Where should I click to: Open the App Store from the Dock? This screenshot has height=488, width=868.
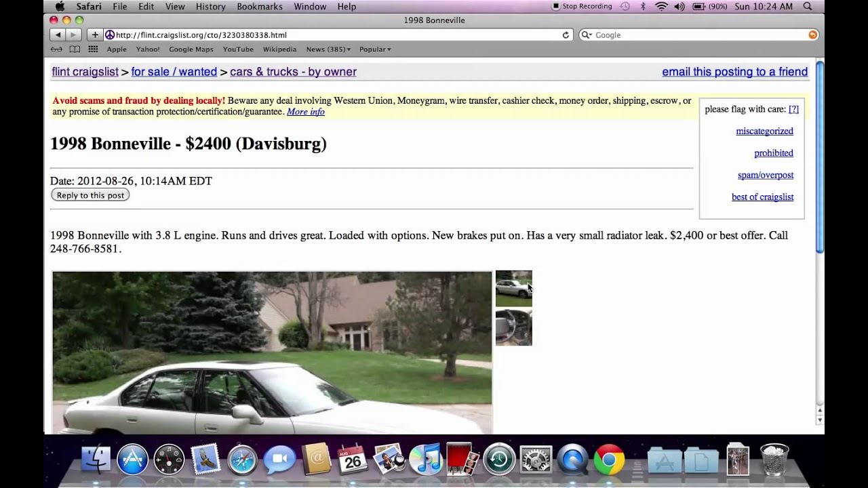pyautogui.click(x=132, y=460)
